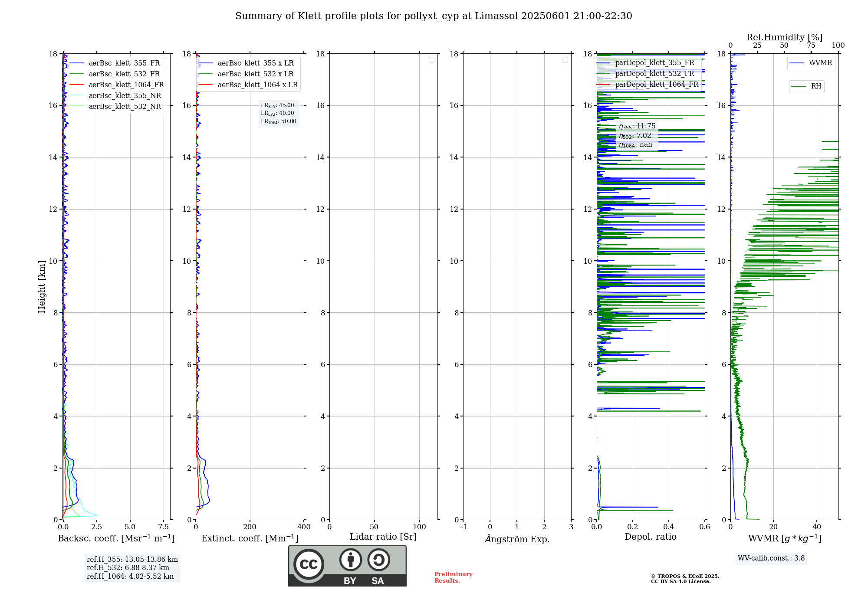868x590 pixels.
Task: Select legend entry aerBsc_klett_355_FR
Action: tap(124, 63)
